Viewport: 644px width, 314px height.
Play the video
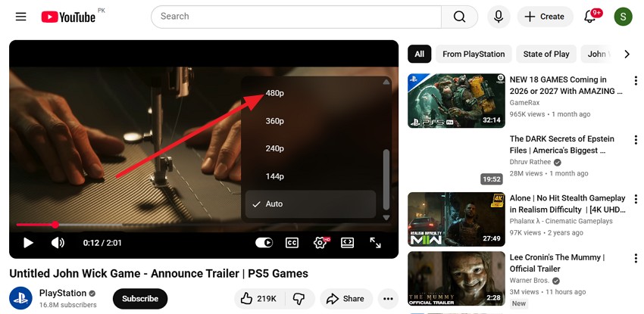(28, 243)
